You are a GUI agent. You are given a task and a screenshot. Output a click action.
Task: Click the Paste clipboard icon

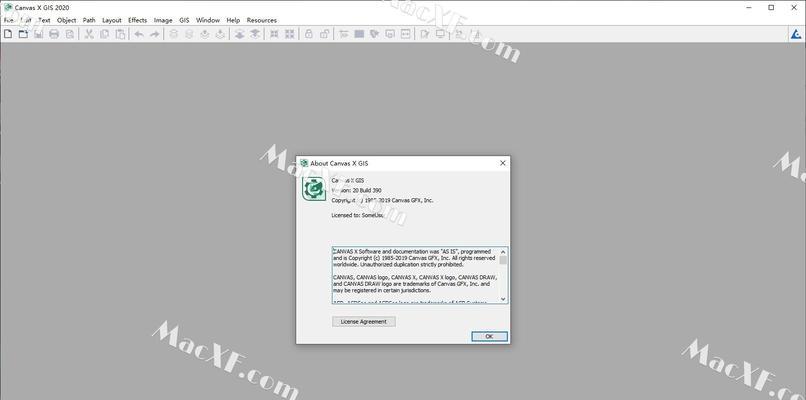pyautogui.click(x=120, y=34)
